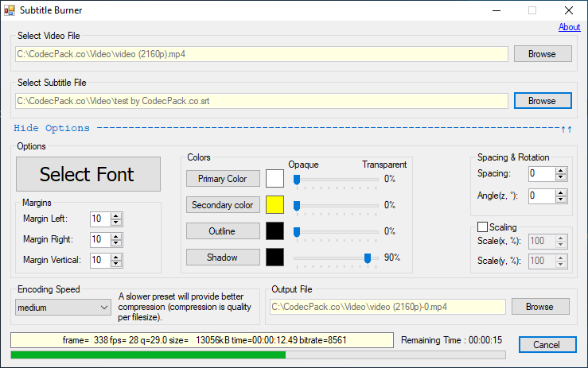Browse for the video file
The width and height of the screenshot is (588, 368).
[542, 54]
